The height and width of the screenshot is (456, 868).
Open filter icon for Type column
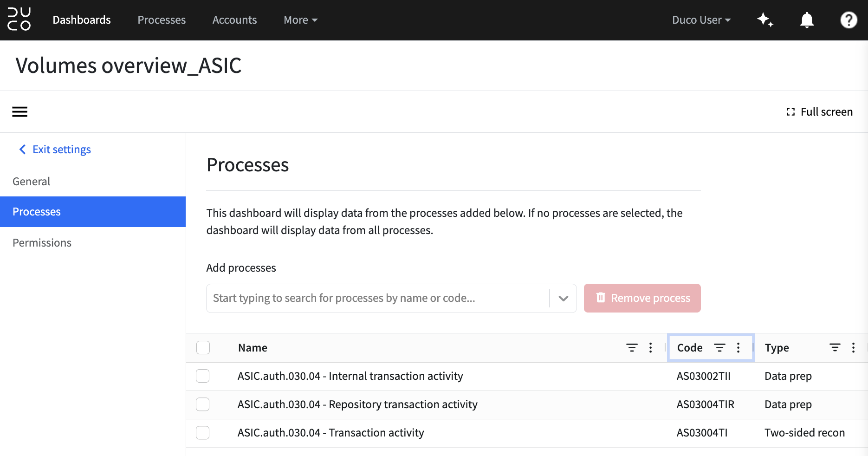(x=835, y=348)
